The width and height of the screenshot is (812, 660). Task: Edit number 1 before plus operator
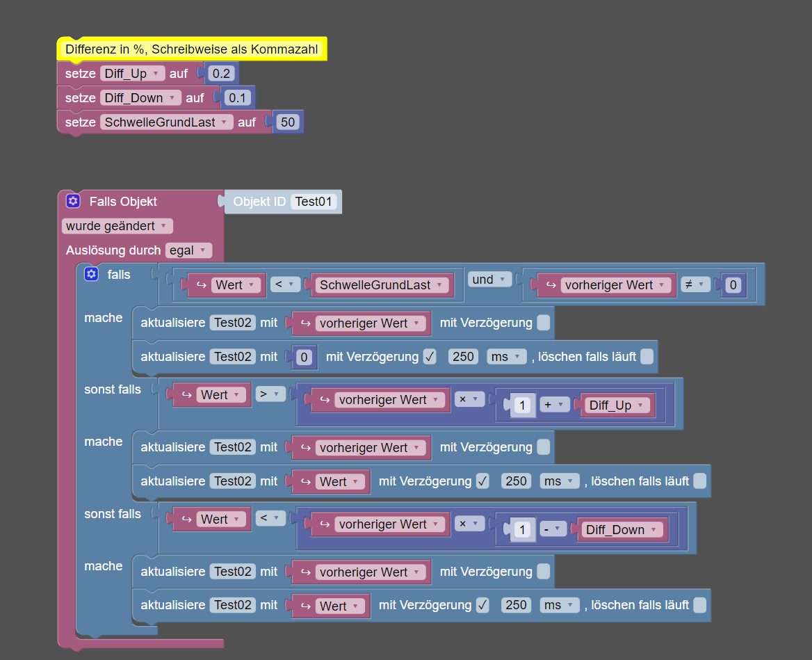pos(523,405)
